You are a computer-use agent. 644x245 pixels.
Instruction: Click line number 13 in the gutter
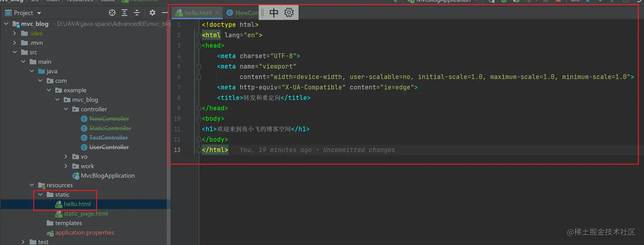pyautogui.click(x=177, y=150)
